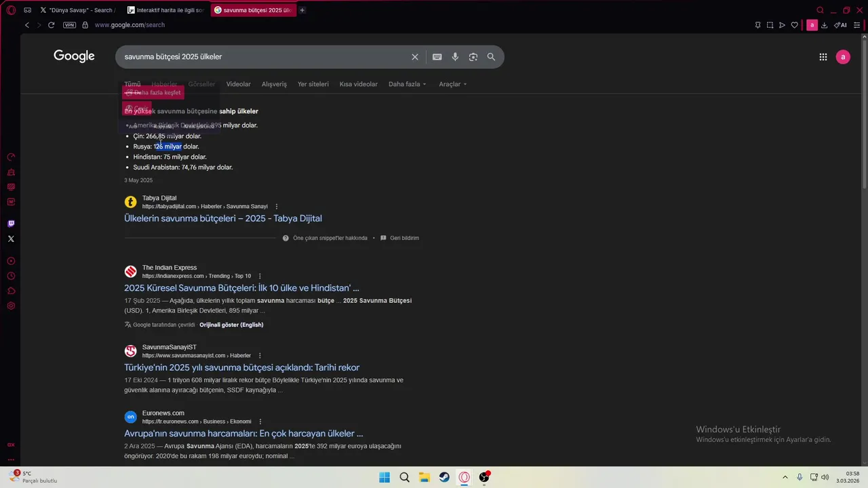This screenshot has height=488, width=868.
Task: Open the player arrow icon in toolbar
Action: coord(782,25)
